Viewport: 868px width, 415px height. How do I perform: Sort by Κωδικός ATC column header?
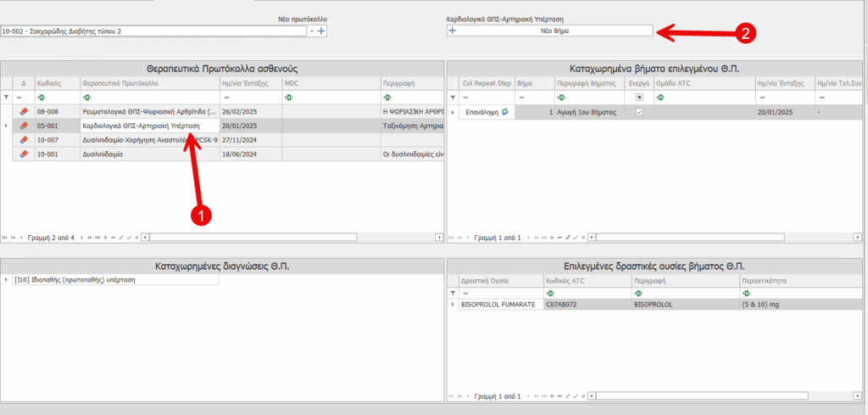click(585, 279)
